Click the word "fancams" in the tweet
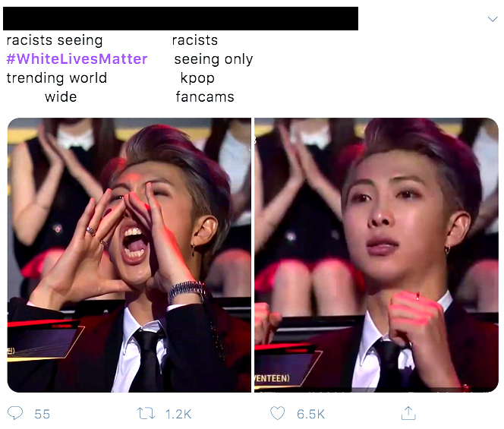This screenshot has width=504, height=429. pos(205,96)
